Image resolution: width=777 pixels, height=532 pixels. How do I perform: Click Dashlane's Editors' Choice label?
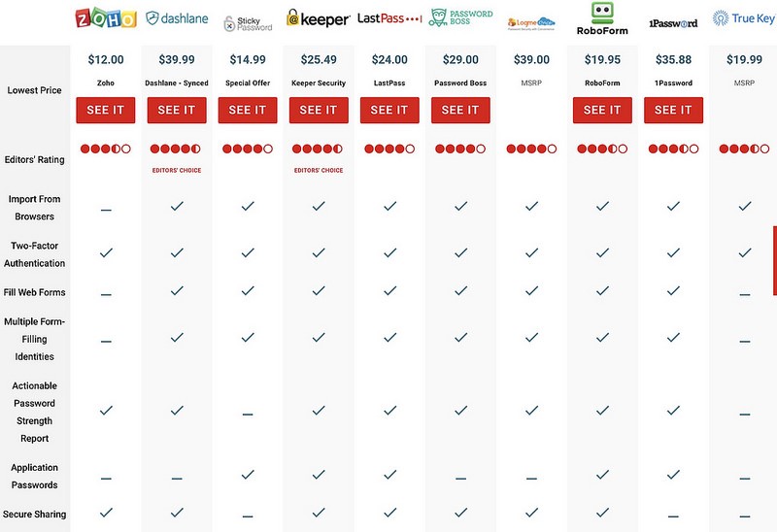click(177, 170)
